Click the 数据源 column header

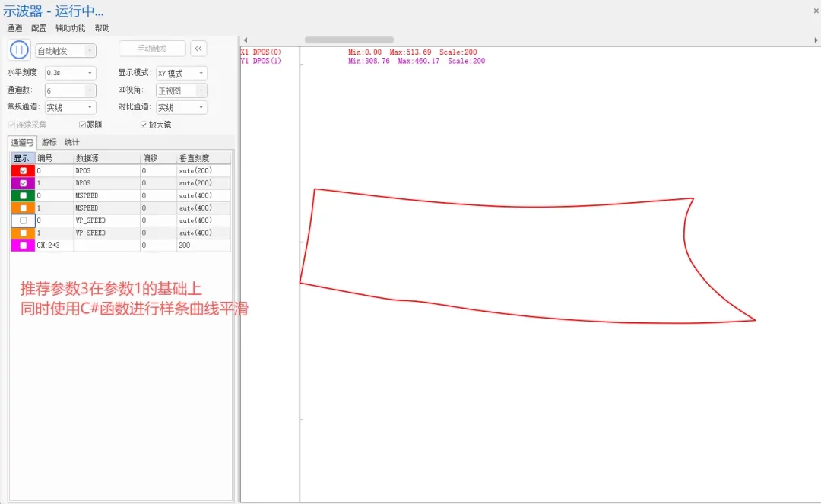[107, 158]
